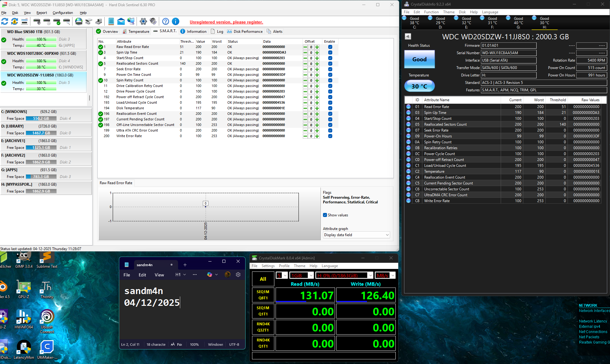The image size is (610, 364).
Task: Click the speaker sound icon in toolbar
Action: coord(153,21)
